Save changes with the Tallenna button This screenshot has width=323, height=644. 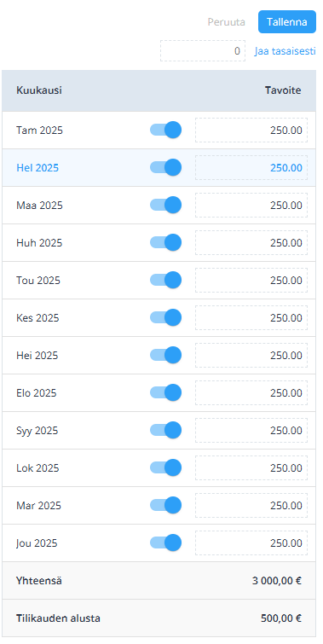287,22
